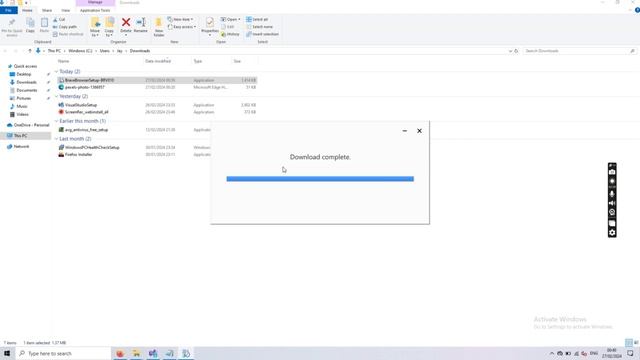Click Copy path in Clipboard group
Image resolution: width=640 pixels, height=360 pixels.
pos(65,27)
